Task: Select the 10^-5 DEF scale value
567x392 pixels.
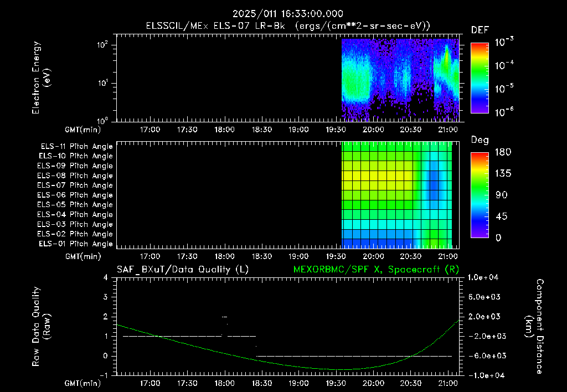Action: [x=504, y=89]
